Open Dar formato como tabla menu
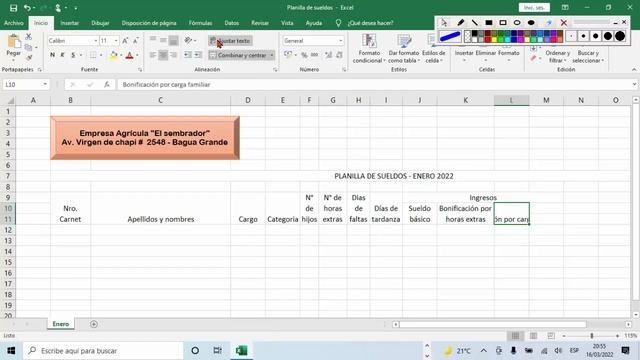Screen dimensions: 640x360 tap(404, 49)
